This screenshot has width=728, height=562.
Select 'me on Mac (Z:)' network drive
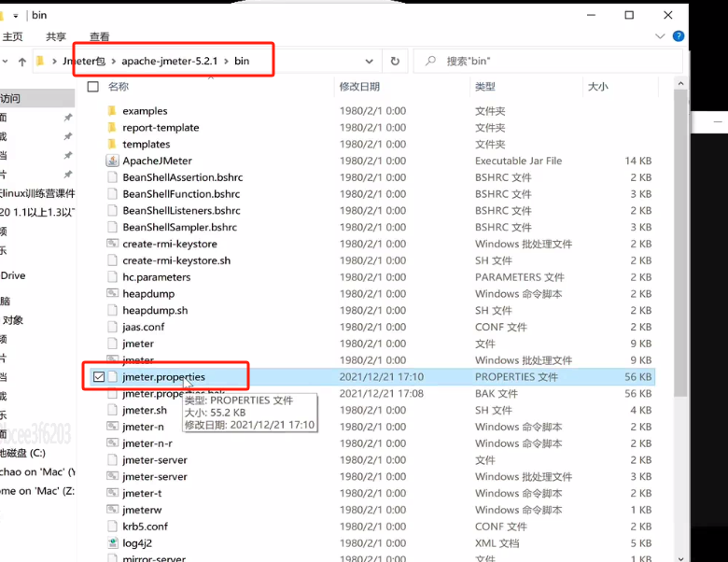tap(37, 491)
